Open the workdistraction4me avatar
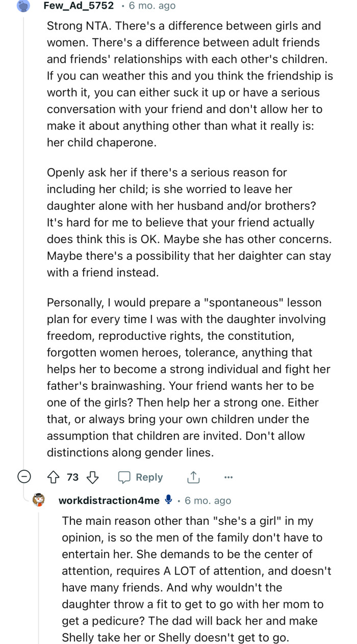 point(39,500)
